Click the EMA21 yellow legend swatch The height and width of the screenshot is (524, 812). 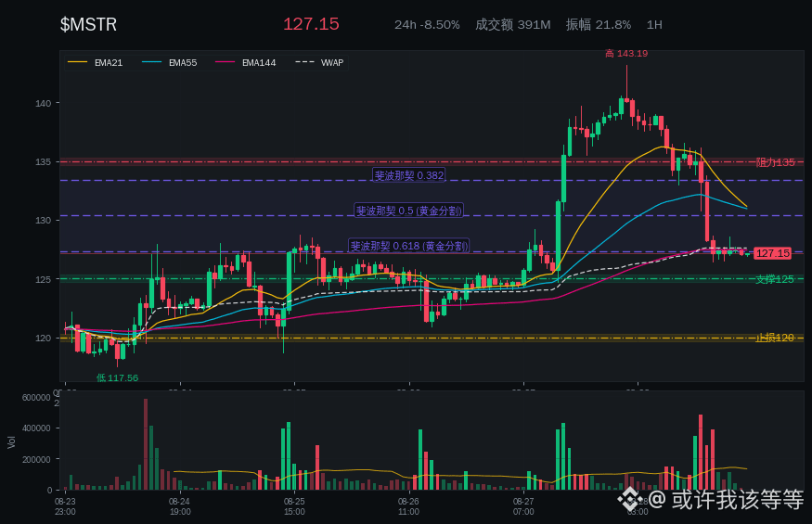pyautogui.click(x=78, y=63)
